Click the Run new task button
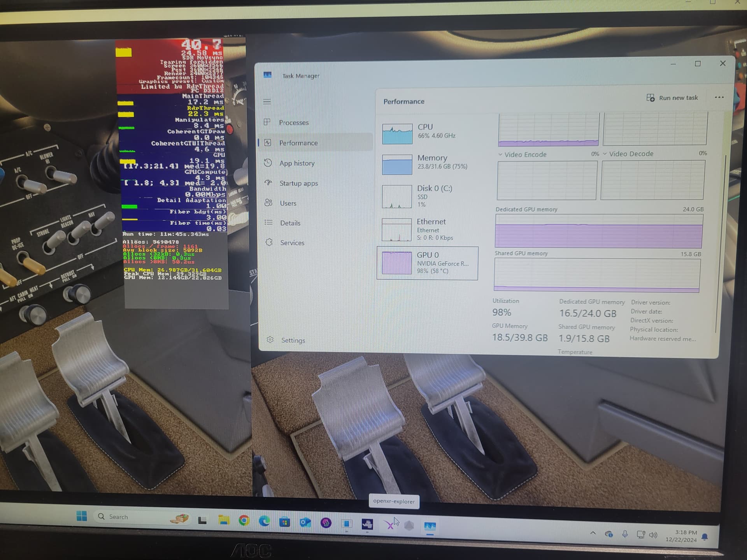Image resolution: width=747 pixels, height=560 pixels. [x=673, y=98]
